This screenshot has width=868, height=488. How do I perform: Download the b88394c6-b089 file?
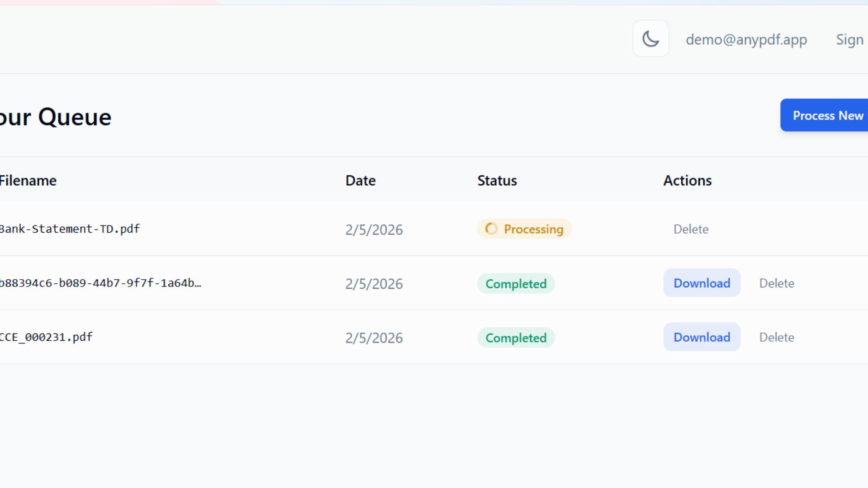pos(702,283)
